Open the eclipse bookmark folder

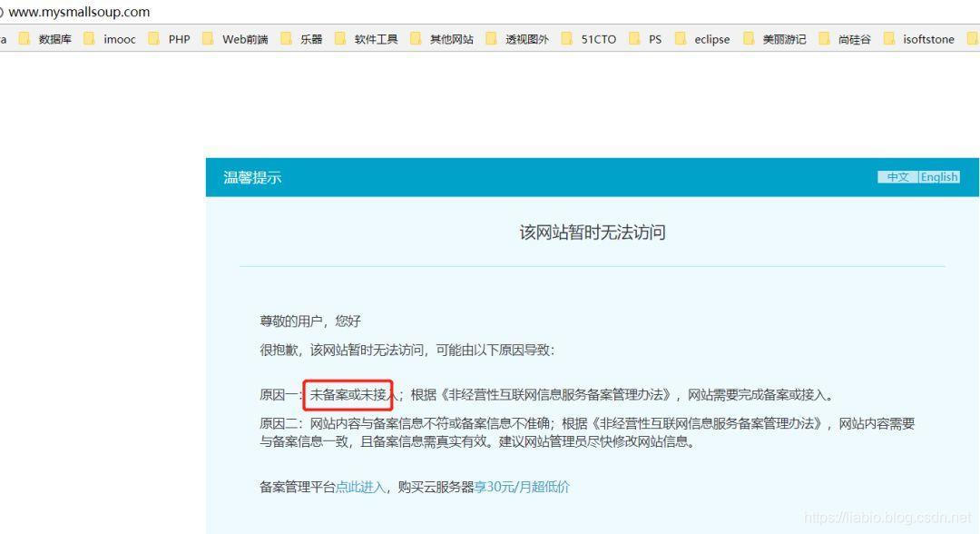[x=702, y=39]
